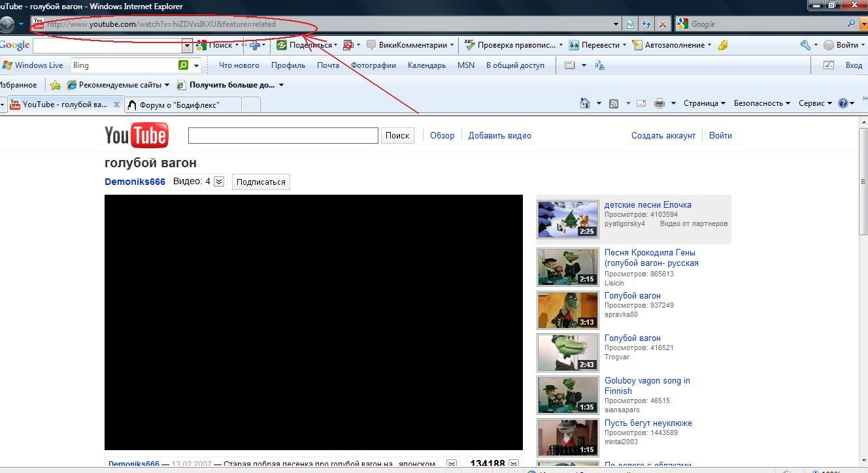Open Goluboy vagon song in Finnish link
Image resolution: width=868 pixels, height=473 pixels.
[647, 385]
